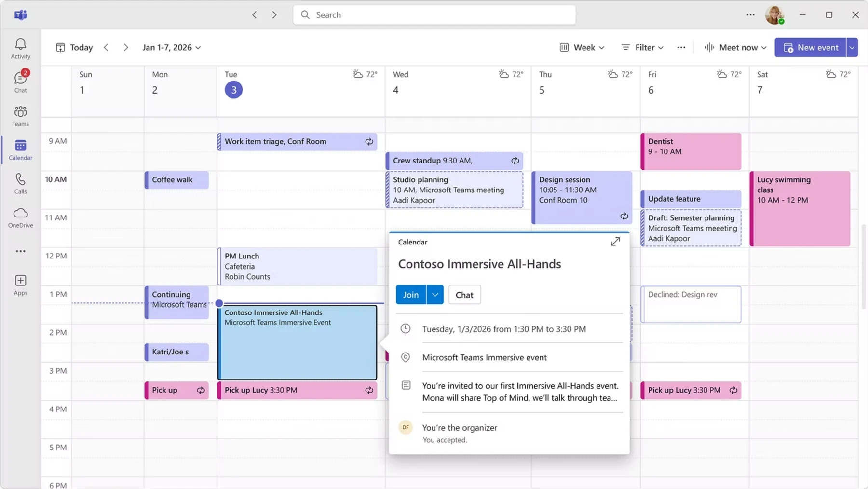Create a New event
The height and width of the screenshot is (489, 868).
pos(811,47)
